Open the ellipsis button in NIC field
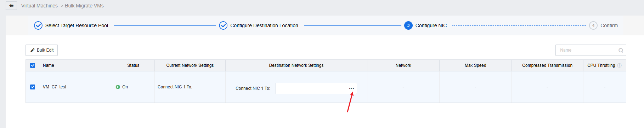644x128 pixels. click(351, 88)
